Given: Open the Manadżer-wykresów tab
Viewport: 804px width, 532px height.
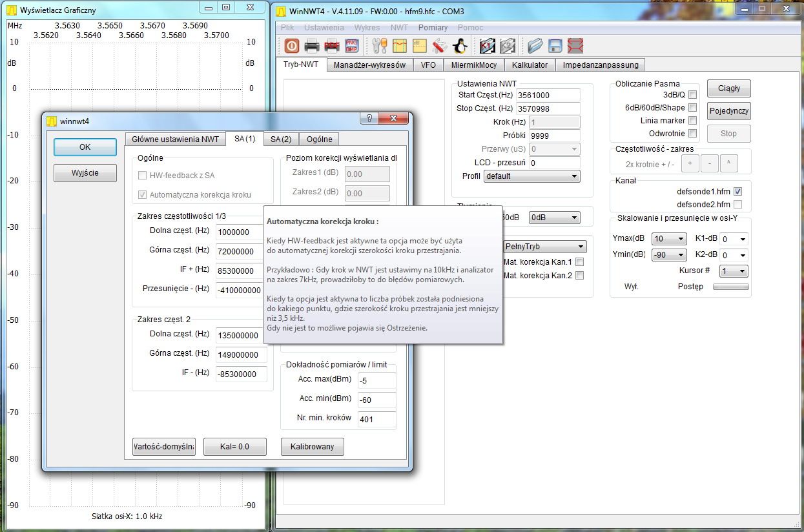Looking at the screenshot, I should coord(369,65).
